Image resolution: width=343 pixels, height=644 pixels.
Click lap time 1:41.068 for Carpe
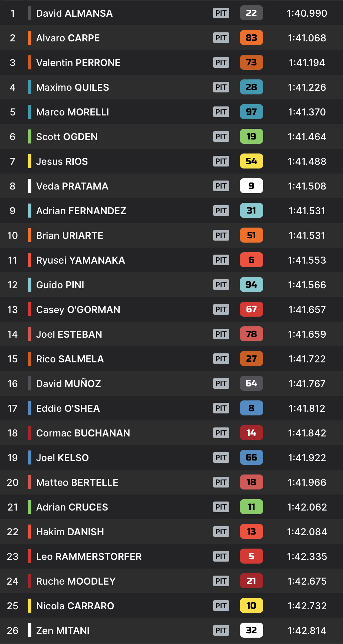click(x=307, y=38)
